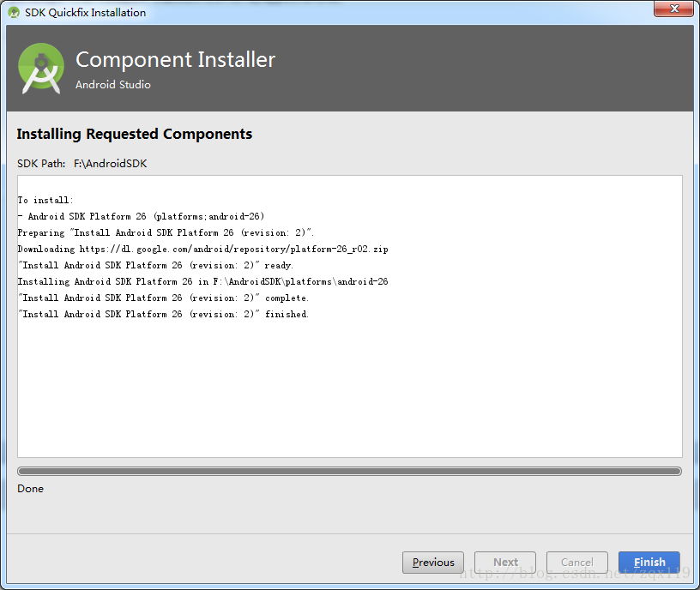The height and width of the screenshot is (590, 700).
Task: Go back with the Previous button
Action: point(433,563)
